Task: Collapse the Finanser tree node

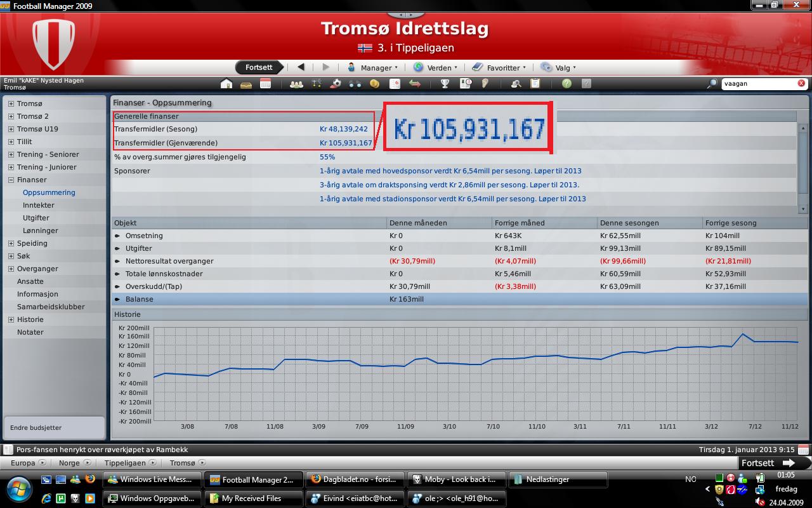Action: tap(11, 180)
